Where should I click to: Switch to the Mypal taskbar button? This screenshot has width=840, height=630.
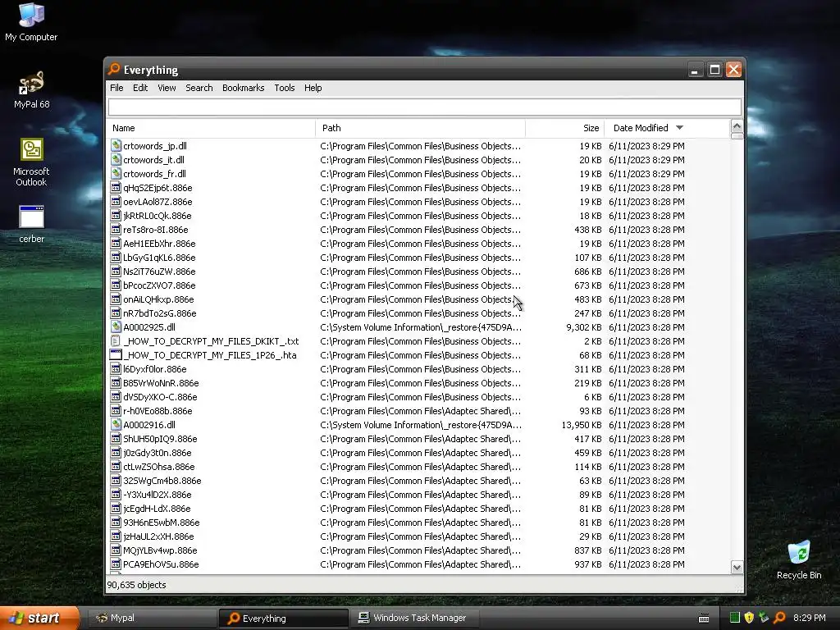[152, 618]
